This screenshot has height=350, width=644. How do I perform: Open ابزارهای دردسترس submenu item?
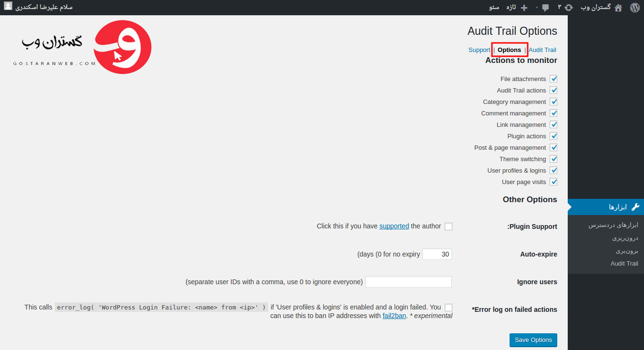(x=613, y=225)
